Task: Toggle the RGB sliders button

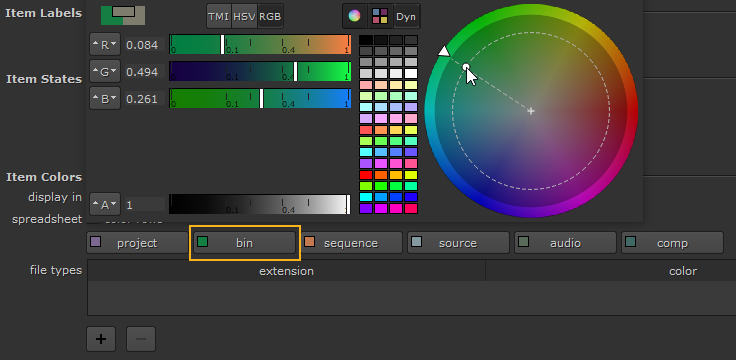Action: click(x=270, y=16)
